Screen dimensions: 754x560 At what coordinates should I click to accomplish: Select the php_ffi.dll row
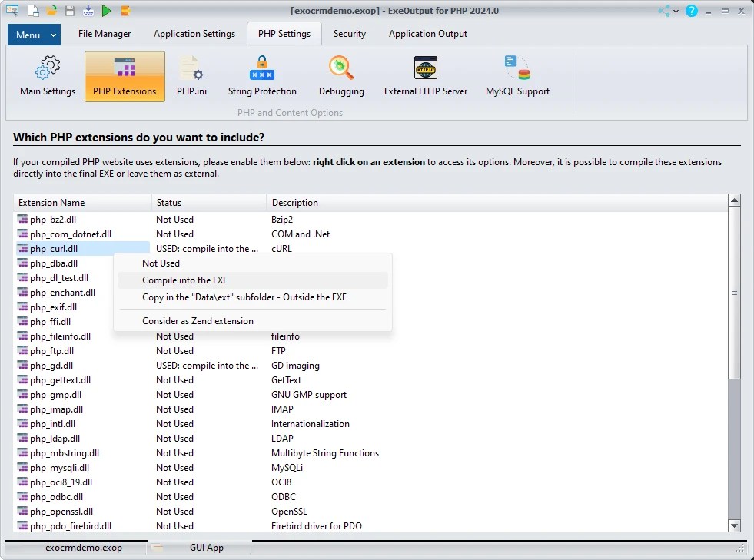pos(51,322)
